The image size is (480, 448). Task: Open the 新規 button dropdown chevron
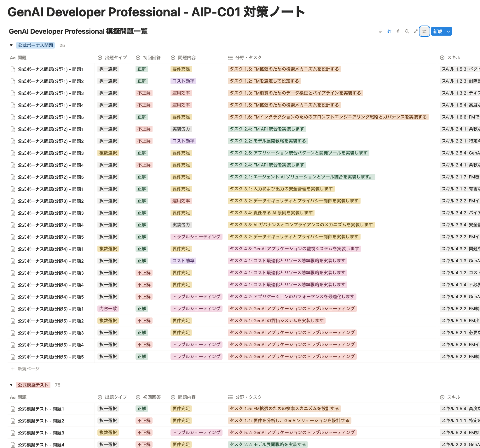click(x=449, y=31)
